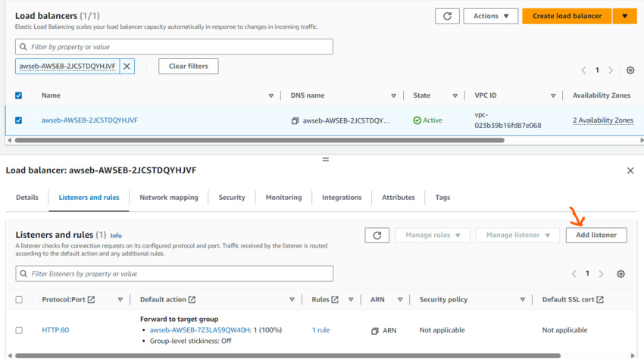Viewport: 644px width, 359px height.
Task: Sort listeners by Protocol:Port column
Action: coord(120,299)
